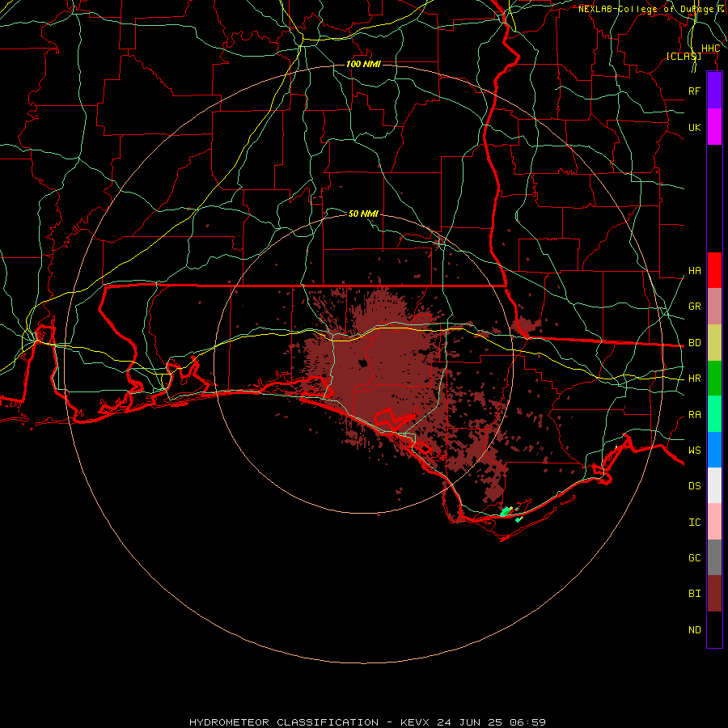Screen dimensions: 728x728
Task: Click the ND legend label
Action: [694, 630]
